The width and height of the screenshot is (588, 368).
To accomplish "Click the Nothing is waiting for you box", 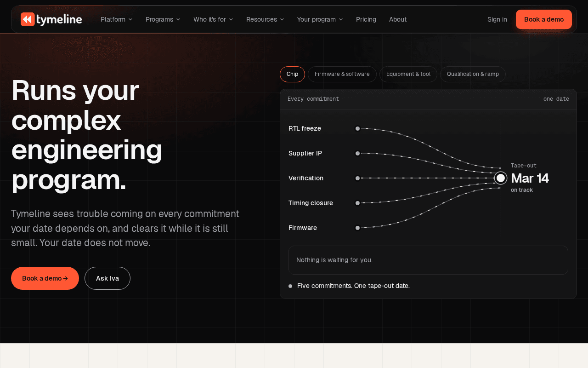I will pyautogui.click(x=428, y=260).
